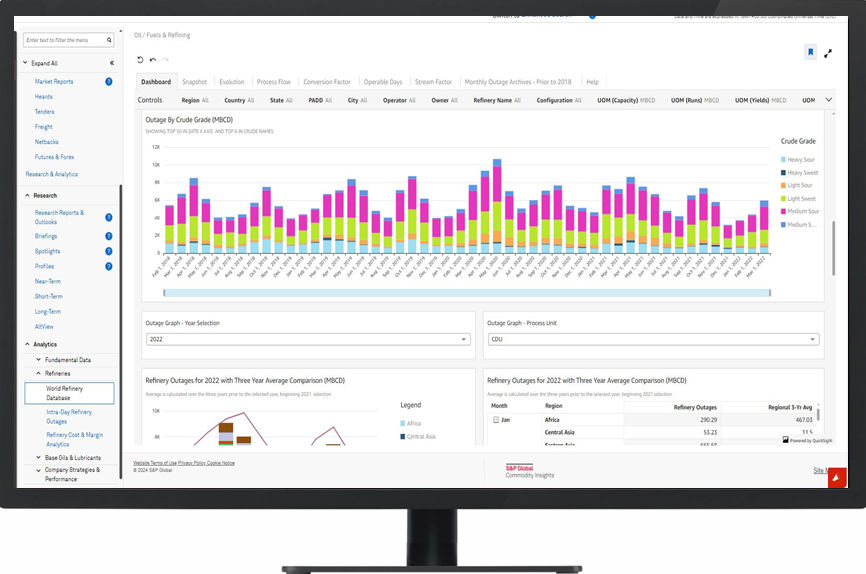The image size is (866, 574).
Task: Open the Country filter control
Action: tap(239, 101)
